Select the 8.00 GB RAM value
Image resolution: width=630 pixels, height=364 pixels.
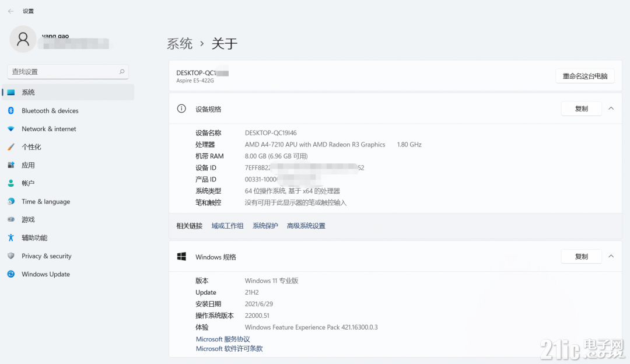click(276, 156)
